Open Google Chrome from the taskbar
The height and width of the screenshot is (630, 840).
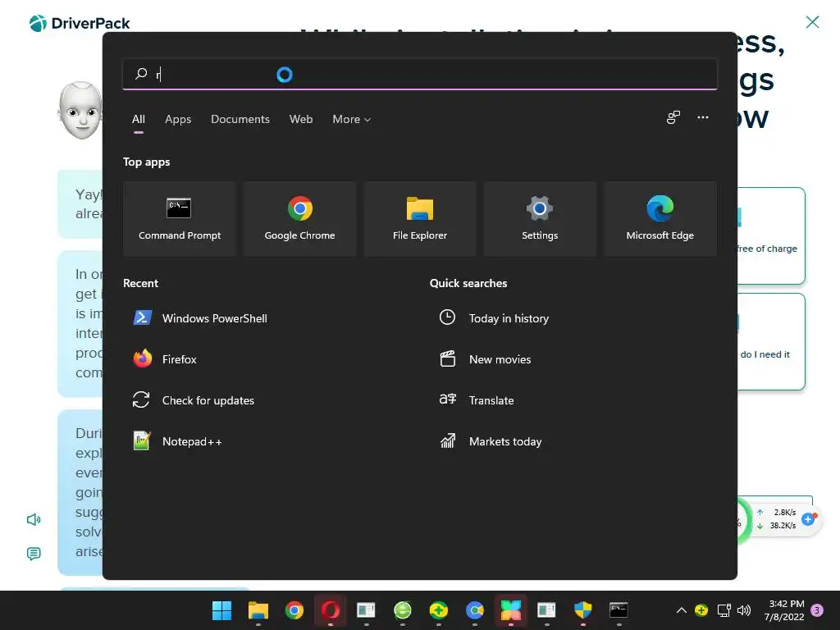[294, 610]
